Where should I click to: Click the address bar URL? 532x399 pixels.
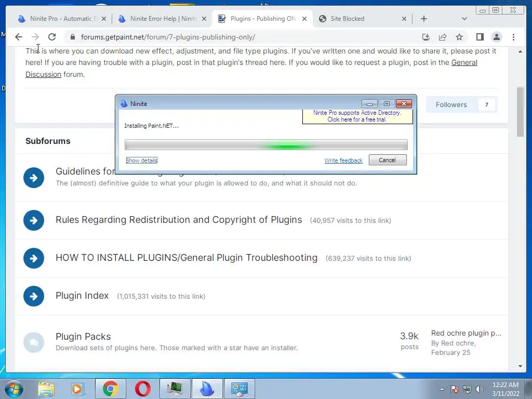168,37
